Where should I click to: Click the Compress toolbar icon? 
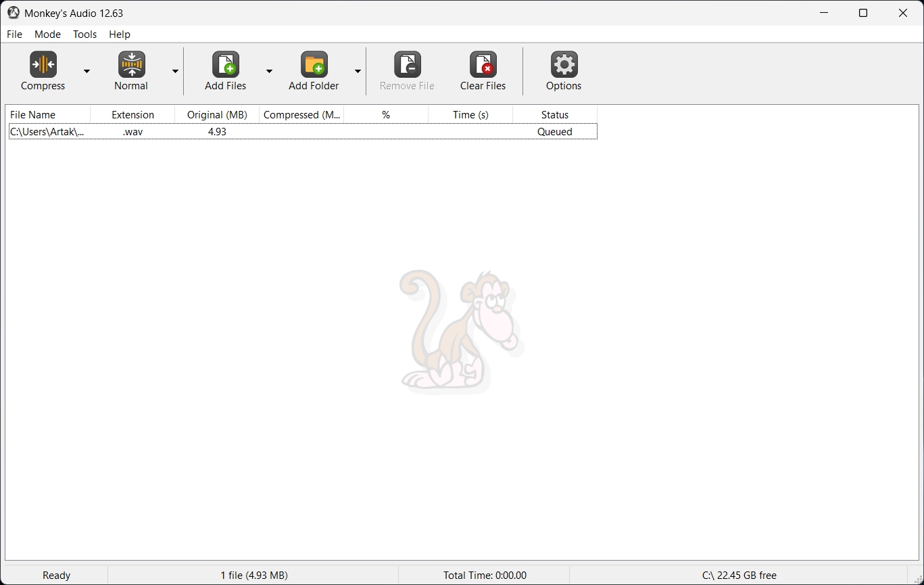(43, 65)
